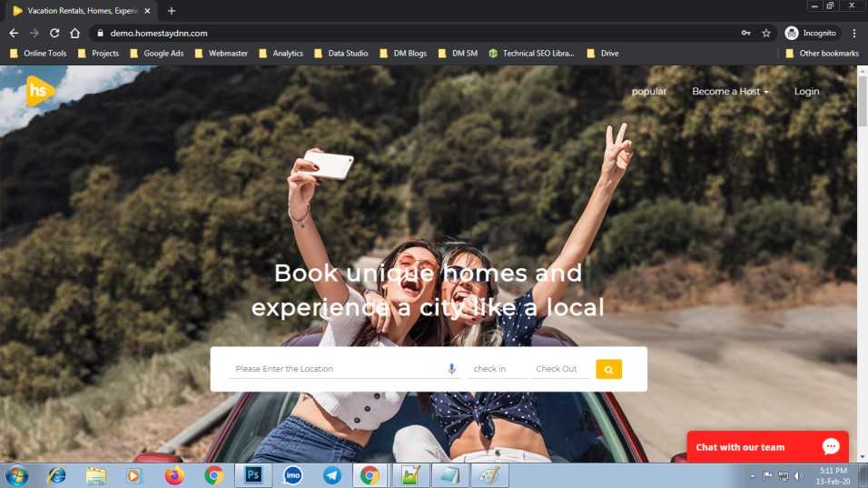Click the yellow search button

click(x=608, y=370)
